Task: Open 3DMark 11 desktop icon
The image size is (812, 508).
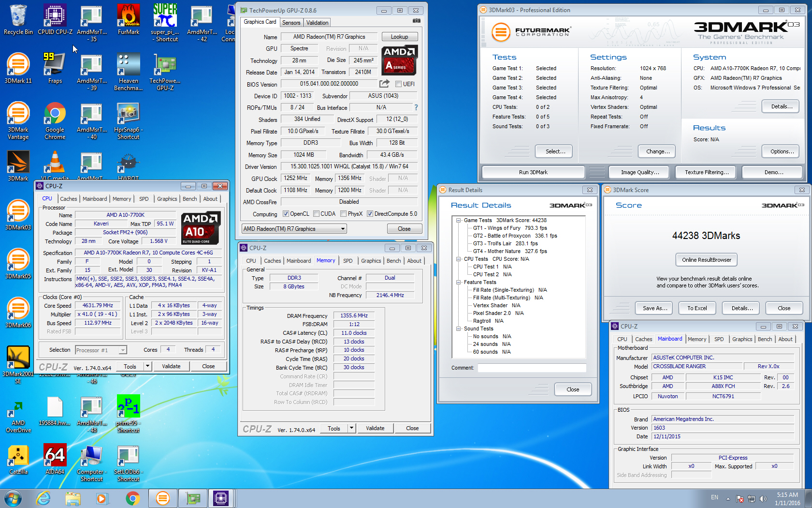Action: click(x=18, y=68)
